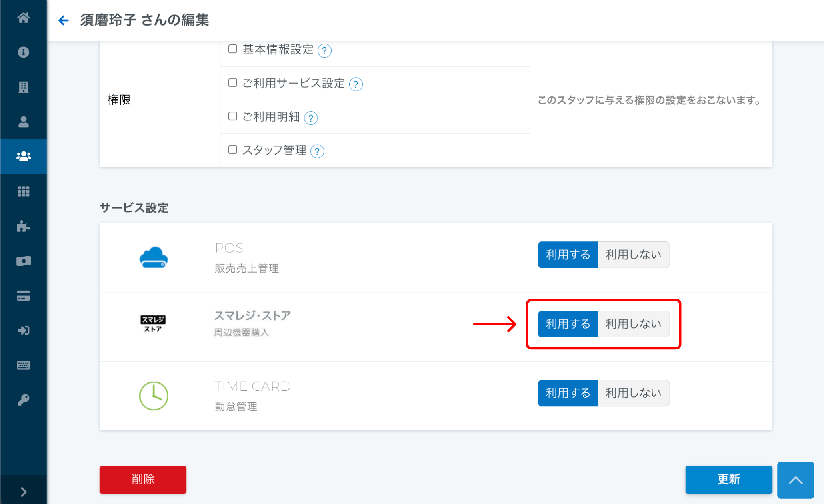Image resolution: width=824 pixels, height=504 pixels.
Task: Set スマレジ・ストア to 利用しない
Action: pos(633,324)
